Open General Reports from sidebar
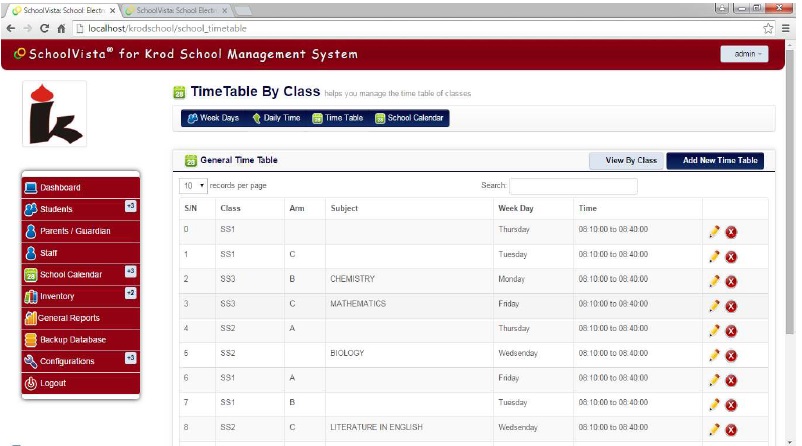This screenshot has height=446, width=802. (x=80, y=318)
